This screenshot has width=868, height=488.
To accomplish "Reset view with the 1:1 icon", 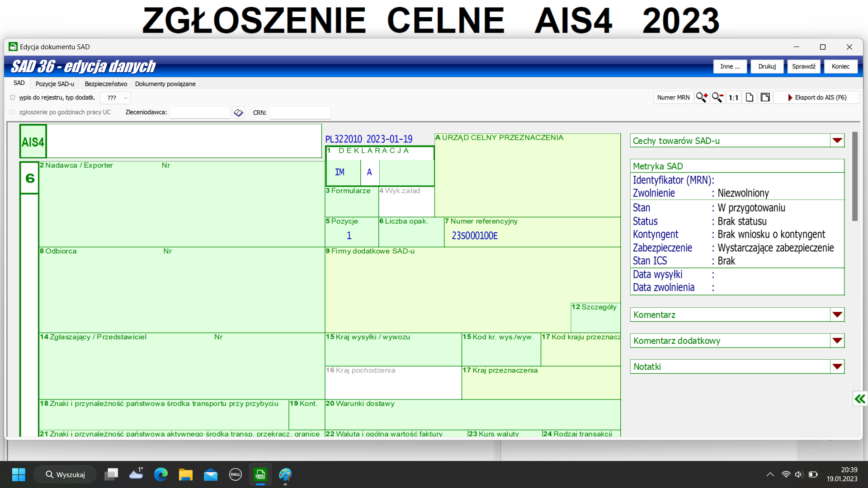I will click(733, 97).
